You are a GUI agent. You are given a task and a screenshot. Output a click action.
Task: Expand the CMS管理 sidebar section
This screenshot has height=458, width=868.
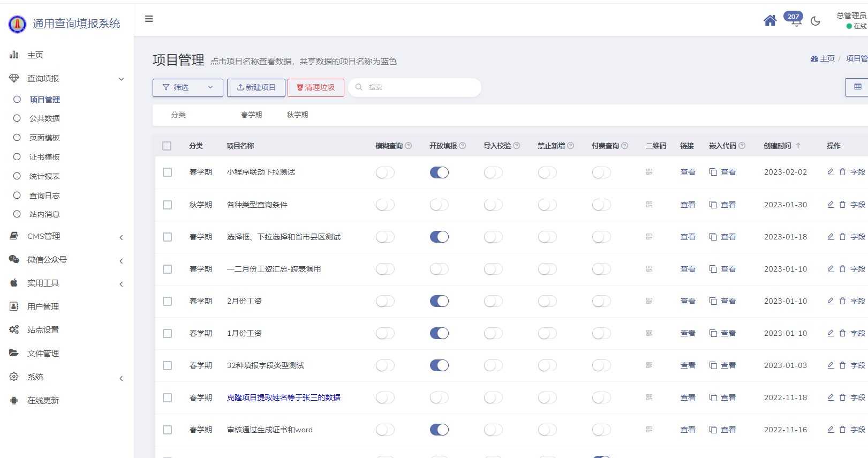coord(121,237)
